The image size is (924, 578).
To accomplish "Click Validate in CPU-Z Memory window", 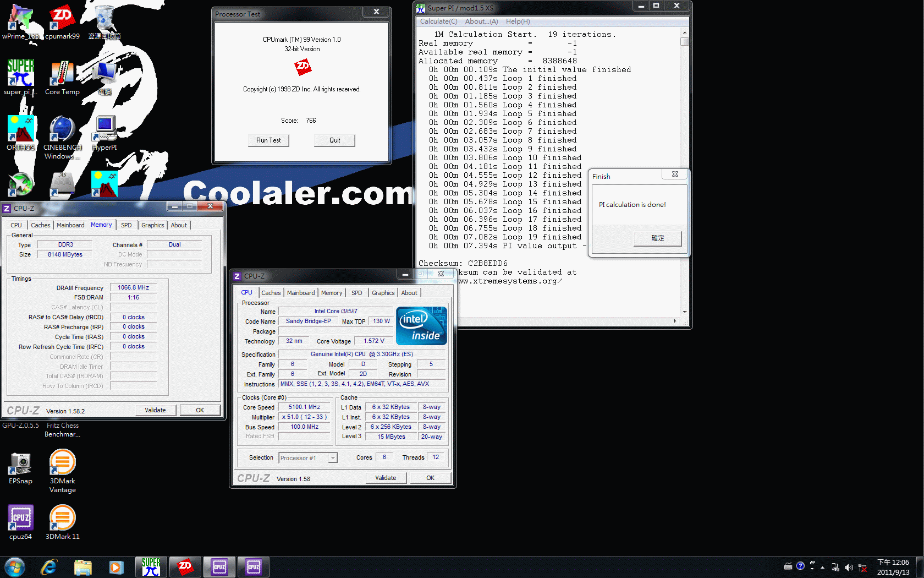I will click(x=155, y=410).
